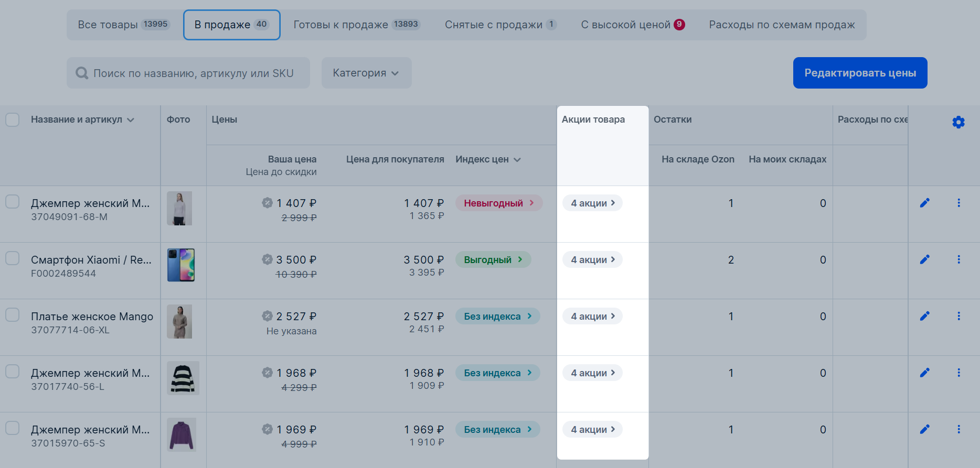Viewport: 980px width, 468px height.
Task: Click discount badge icon beside 1 407 ₽ price
Action: 267,202
